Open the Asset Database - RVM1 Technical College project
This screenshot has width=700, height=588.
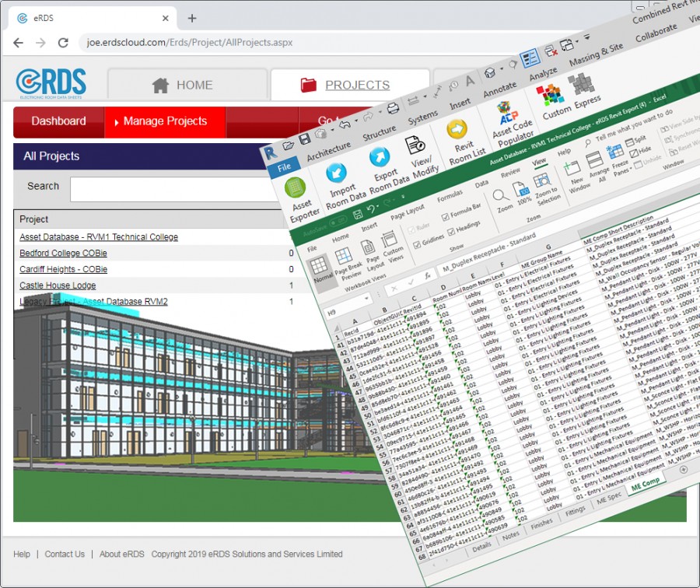[99, 237]
